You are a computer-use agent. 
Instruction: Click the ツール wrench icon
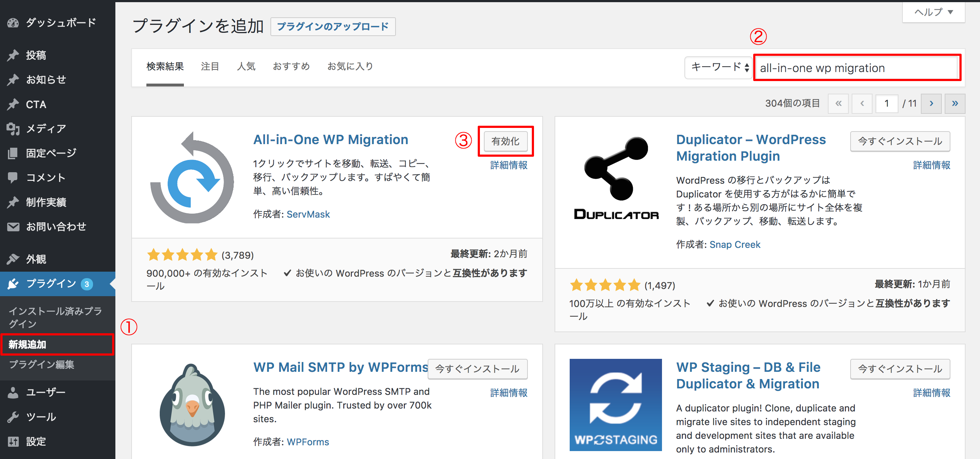13,417
